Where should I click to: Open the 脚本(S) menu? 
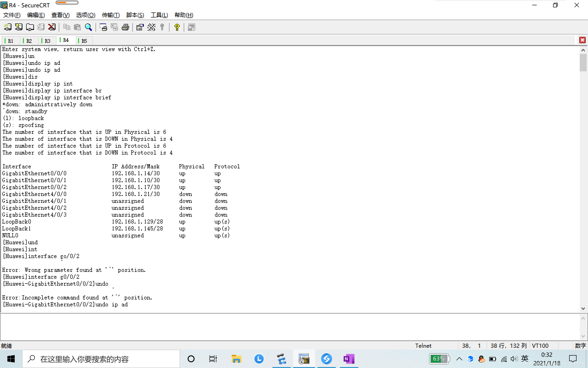click(x=135, y=15)
